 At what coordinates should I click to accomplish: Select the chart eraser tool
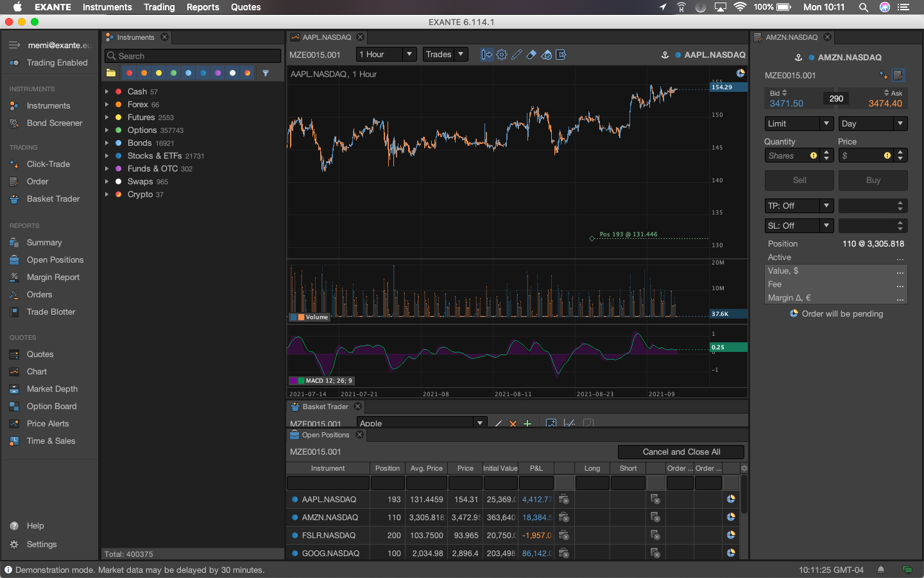531,55
